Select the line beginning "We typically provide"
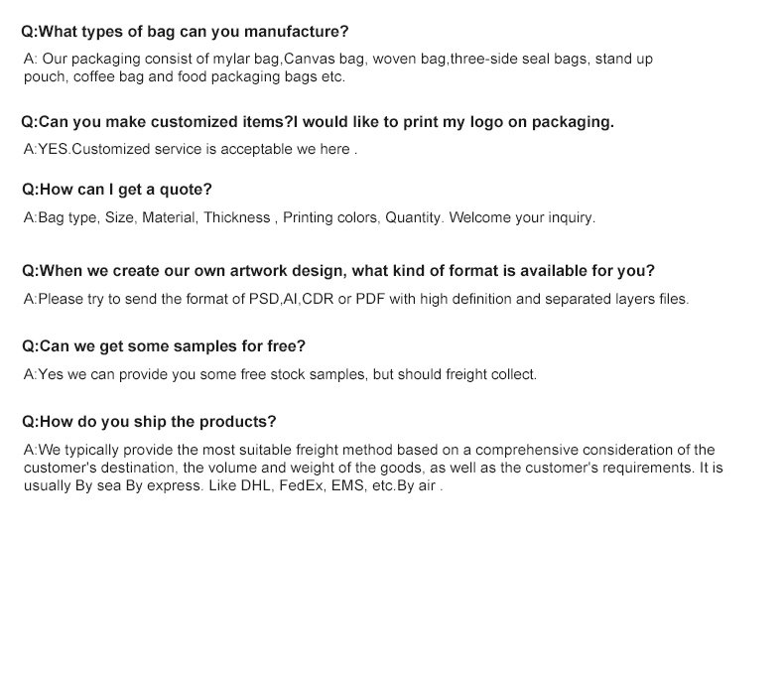784x675 pixels. click(368, 450)
